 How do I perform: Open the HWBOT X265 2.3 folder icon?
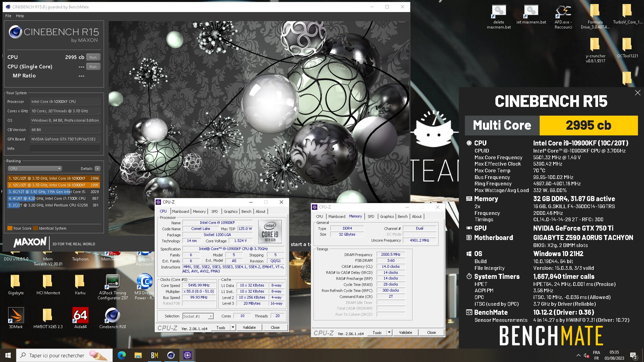point(48,318)
